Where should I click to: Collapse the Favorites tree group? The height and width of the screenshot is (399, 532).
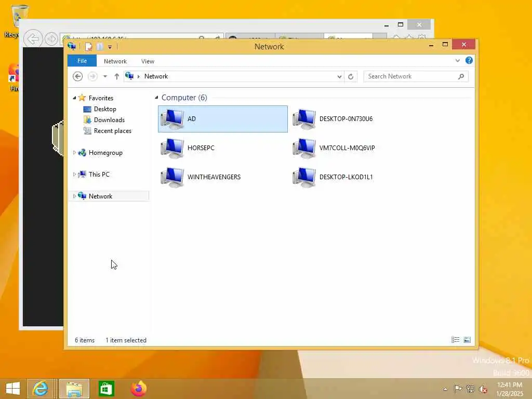74,98
